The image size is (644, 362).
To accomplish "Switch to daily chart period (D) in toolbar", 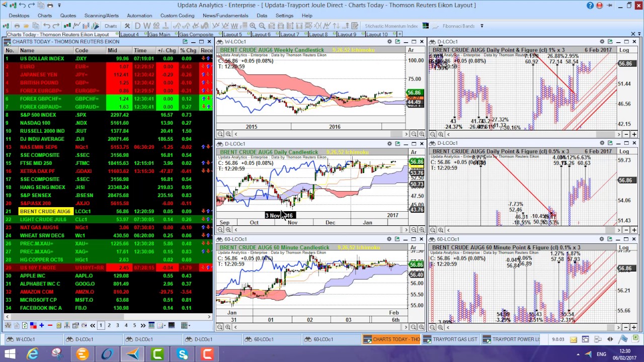I will click(x=137, y=26).
